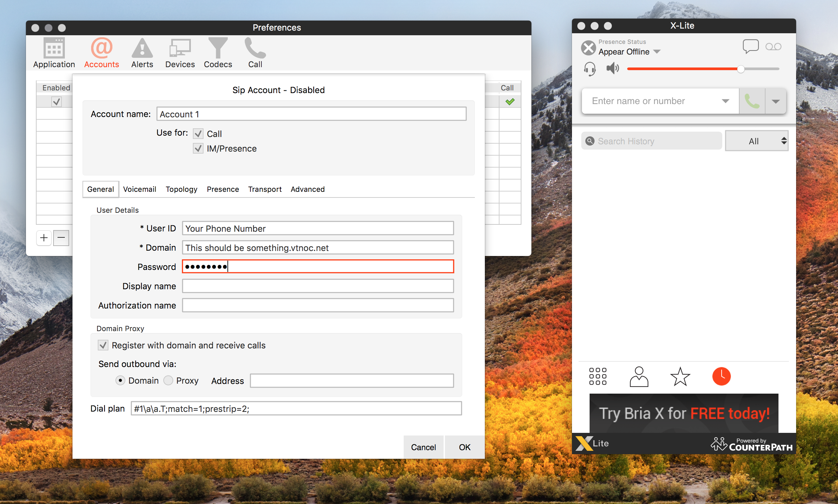Click the green call phone button
The width and height of the screenshot is (838, 504).
tap(752, 101)
